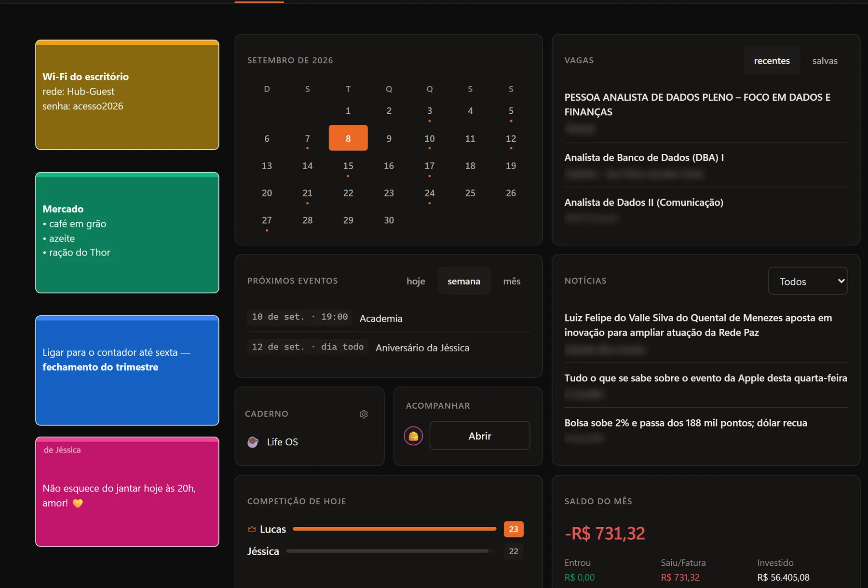
Task: Click the -R$ 731,32 monthly balance
Action: tap(605, 534)
